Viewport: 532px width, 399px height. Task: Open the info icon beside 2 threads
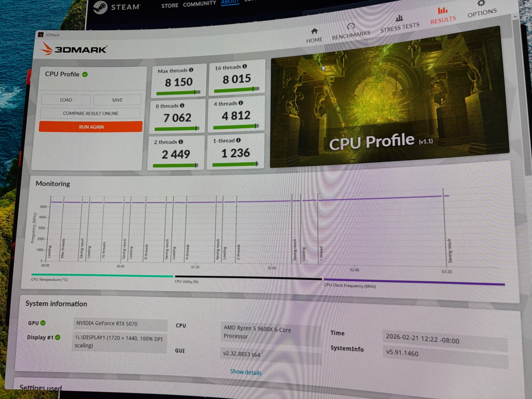(181, 142)
